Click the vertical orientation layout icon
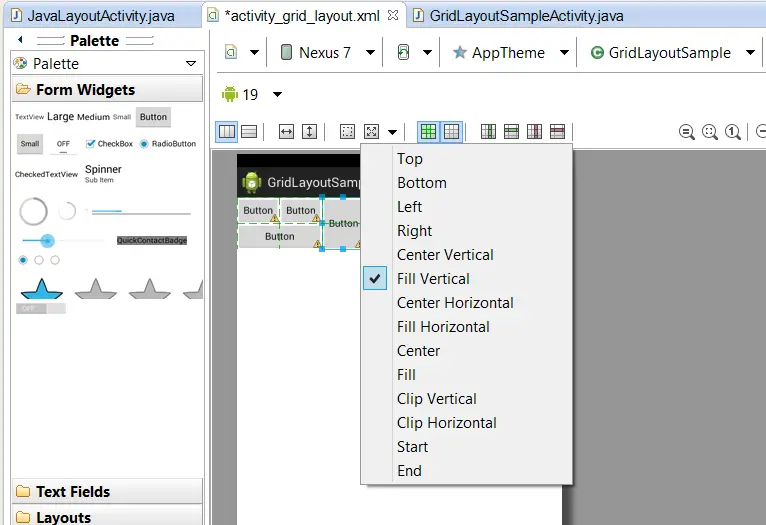The width and height of the screenshot is (766, 525). click(249, 132)
